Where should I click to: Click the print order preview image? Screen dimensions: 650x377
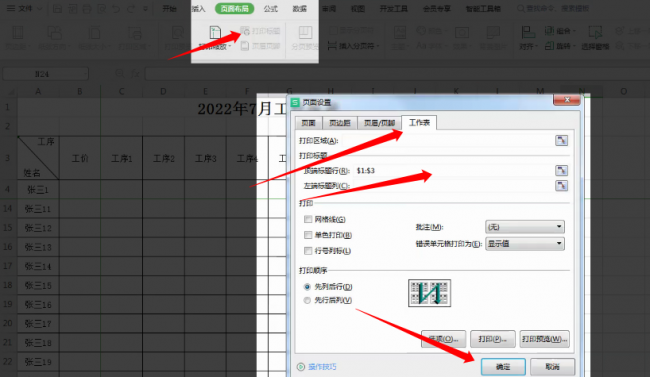tap(429, 293)
